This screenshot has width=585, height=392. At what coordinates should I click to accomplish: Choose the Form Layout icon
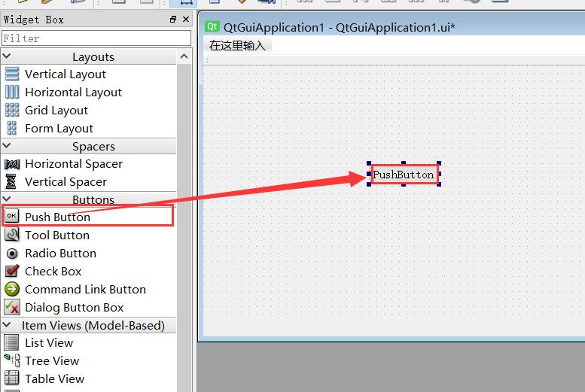[12, 128]
